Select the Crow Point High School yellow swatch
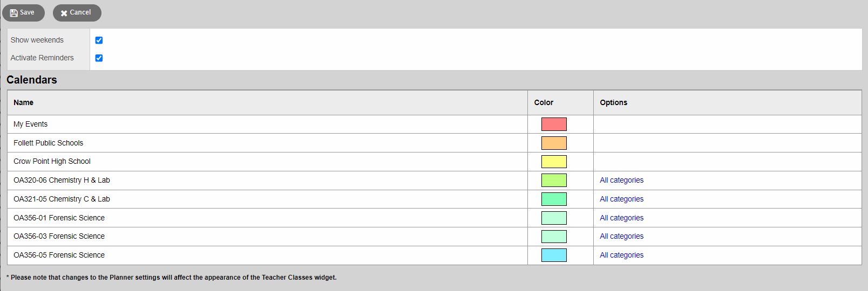Screen dimensions: 868x291 coord(554,162)
